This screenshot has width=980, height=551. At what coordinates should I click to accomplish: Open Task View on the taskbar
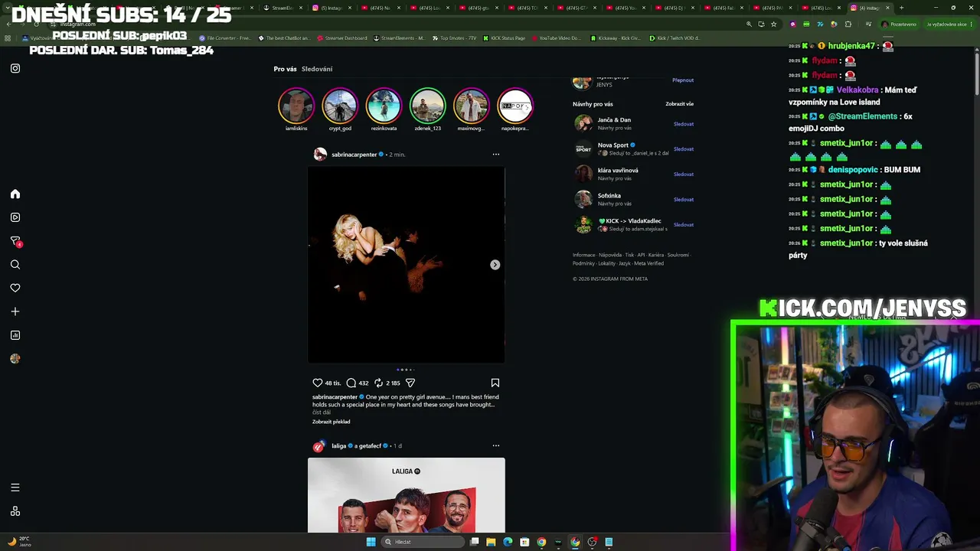[x=475, y=542]
